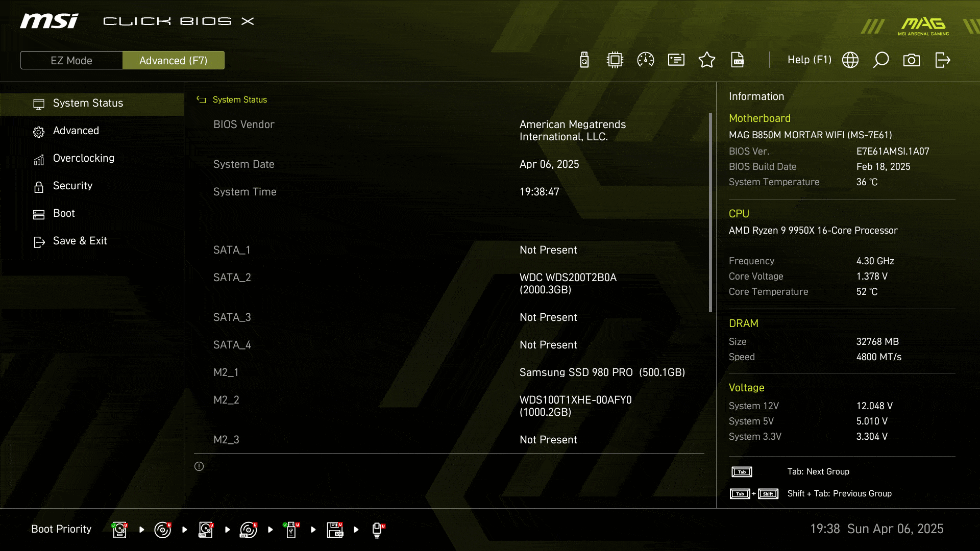Screen dimensions: 980x551
Task: Switch to Advanced (F7) mode
Action: point(174,60)
